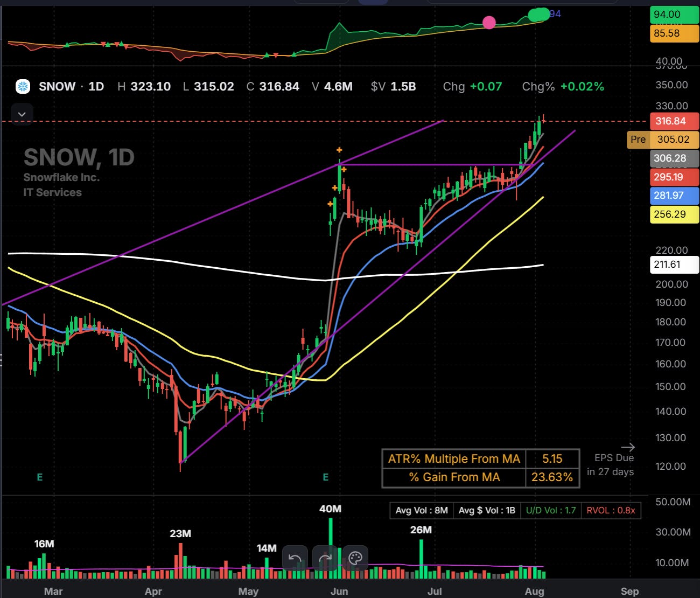Click the EPS Due in 27 days note

(611, 465)
